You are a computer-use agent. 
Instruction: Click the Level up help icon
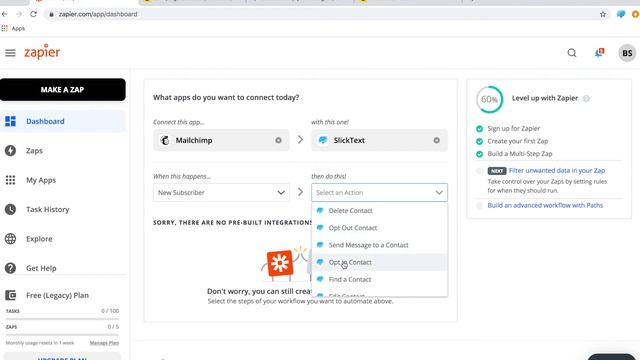tap(586, 98)
